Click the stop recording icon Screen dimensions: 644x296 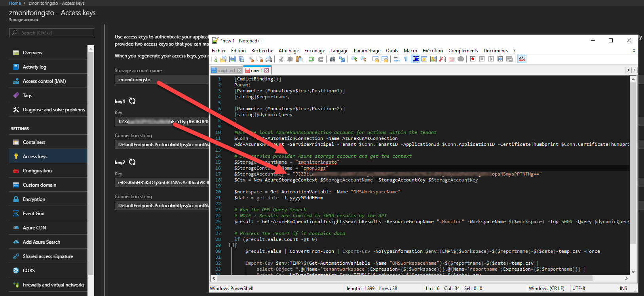click(x=482, y=59)
